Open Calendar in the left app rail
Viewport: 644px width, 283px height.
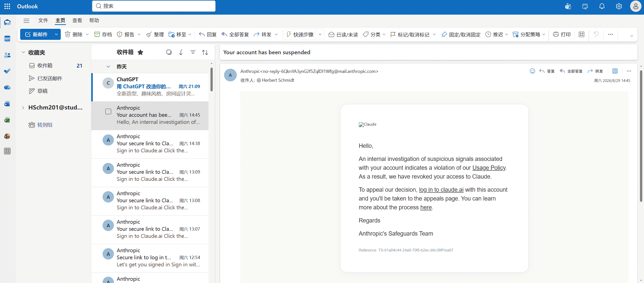point(7,39)
